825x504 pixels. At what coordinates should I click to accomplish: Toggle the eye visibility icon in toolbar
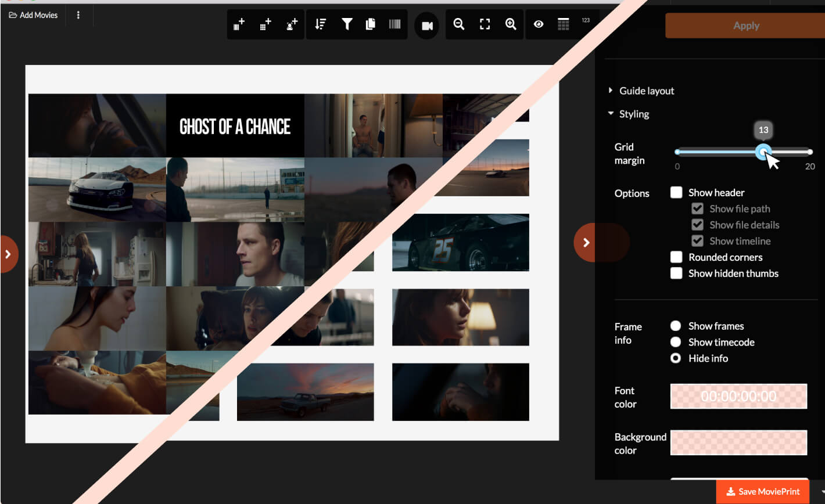[539, 24]
